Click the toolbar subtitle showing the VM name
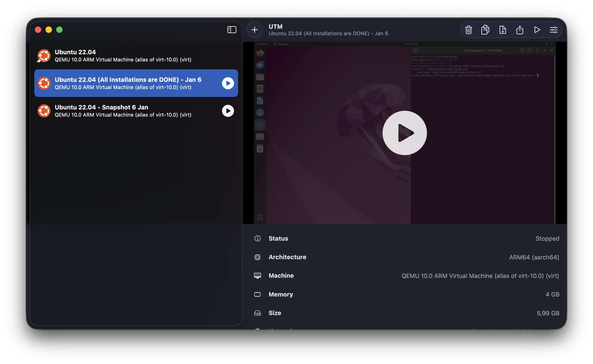Image resolution: width=593 pixels, height=364 pixels. 328,33
